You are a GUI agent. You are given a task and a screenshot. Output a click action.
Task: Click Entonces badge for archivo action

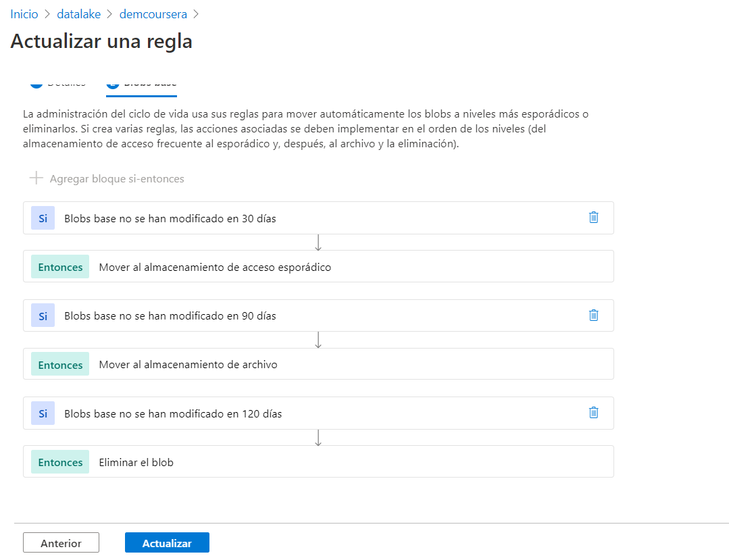click(60, 364)
